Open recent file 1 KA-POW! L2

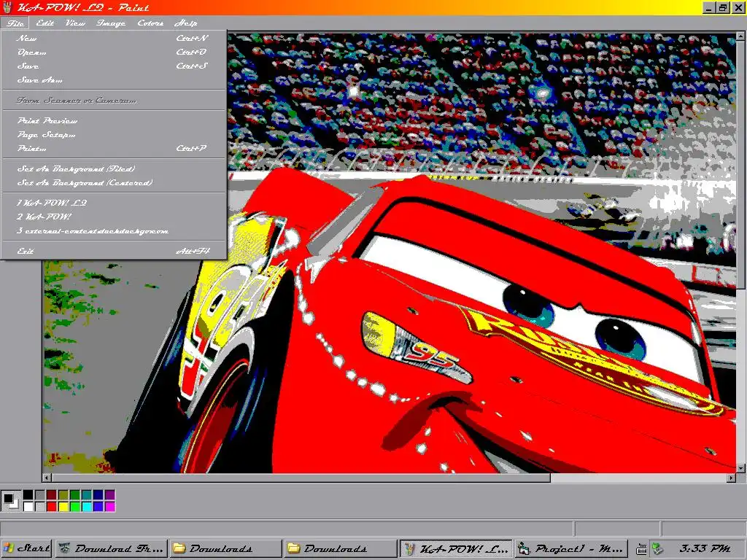[114, 203]
